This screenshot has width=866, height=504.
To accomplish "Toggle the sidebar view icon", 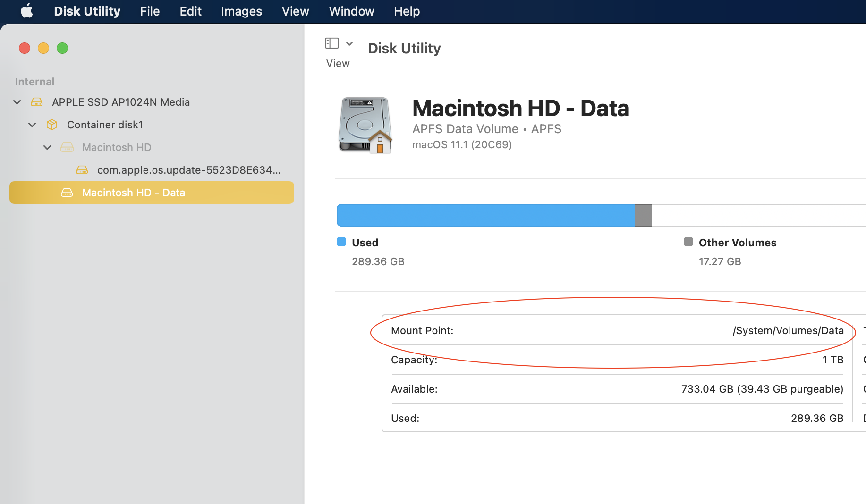I will [x=332, y=43].
